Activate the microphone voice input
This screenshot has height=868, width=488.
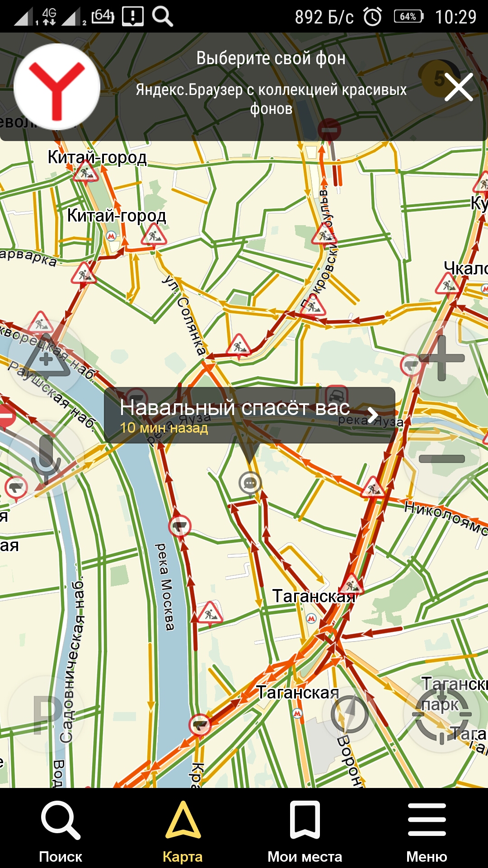(x=46, y=458)
